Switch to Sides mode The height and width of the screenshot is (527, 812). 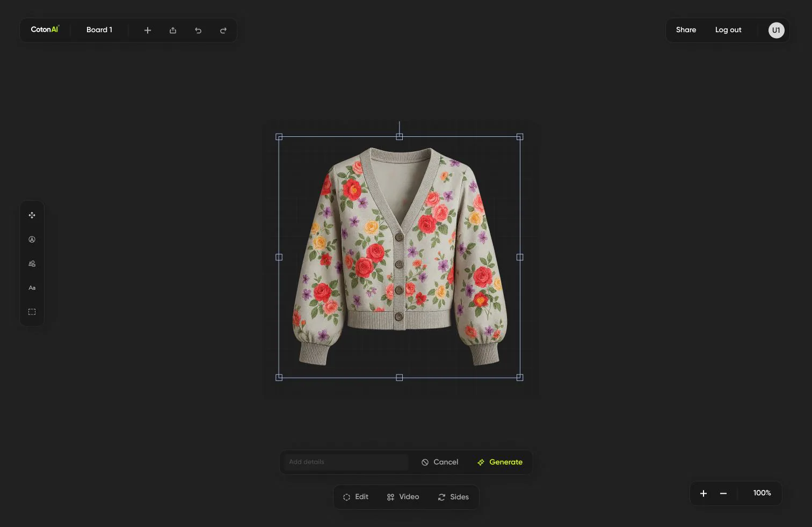453,497
